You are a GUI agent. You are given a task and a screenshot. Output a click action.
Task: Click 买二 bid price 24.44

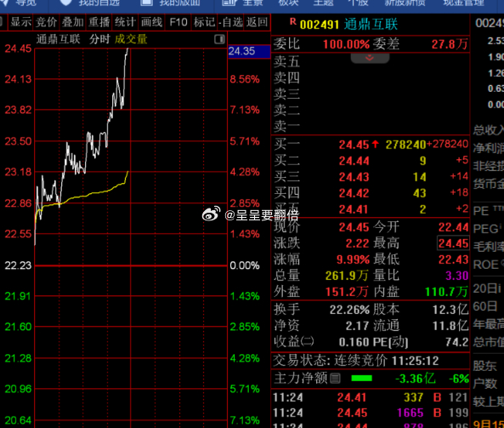tap(354, 161)
